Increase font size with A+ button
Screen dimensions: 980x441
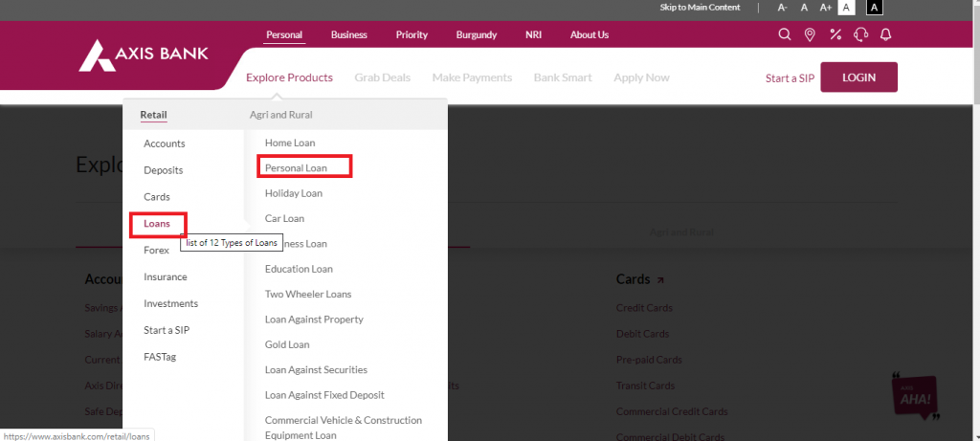[826, 8]
